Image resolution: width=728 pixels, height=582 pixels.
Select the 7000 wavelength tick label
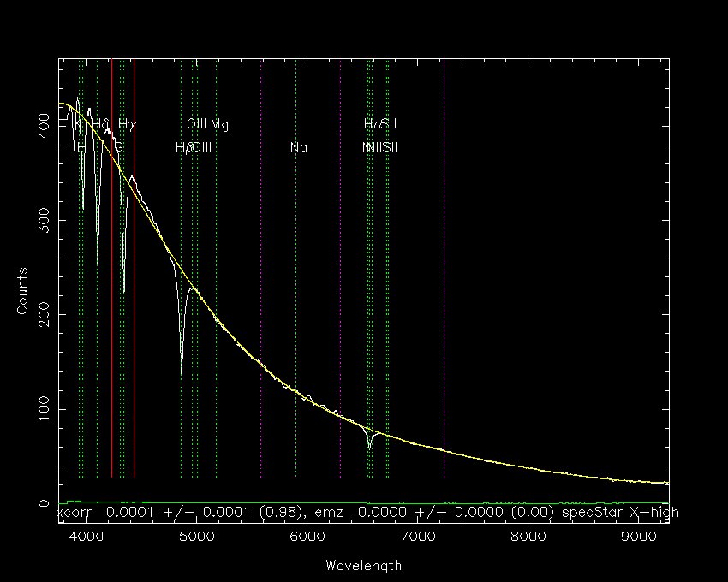point(418,537)
